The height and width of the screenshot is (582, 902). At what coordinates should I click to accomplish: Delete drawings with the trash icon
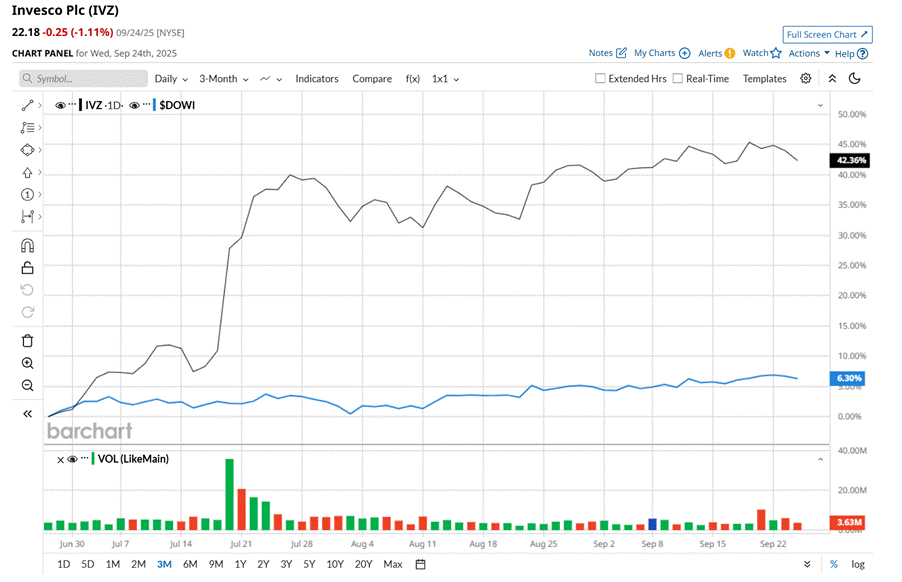[27, 341]
